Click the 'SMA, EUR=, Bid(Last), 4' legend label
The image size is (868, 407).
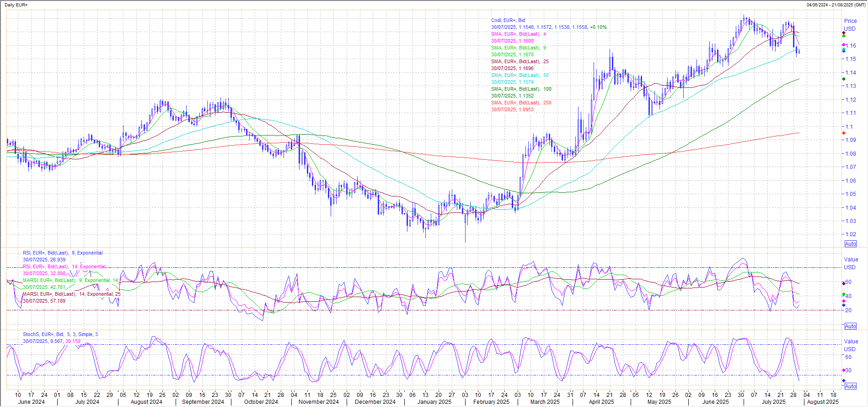click(x=519, y=34)
